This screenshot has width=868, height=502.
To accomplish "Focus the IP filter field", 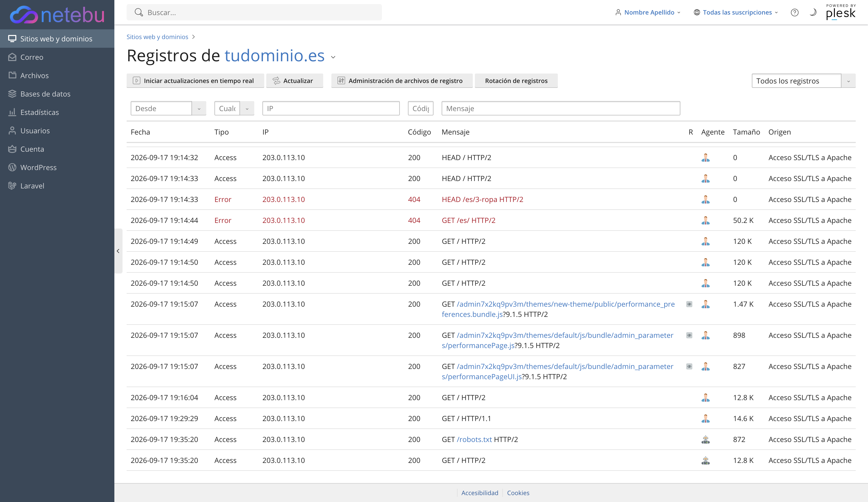I will (331, 108).
